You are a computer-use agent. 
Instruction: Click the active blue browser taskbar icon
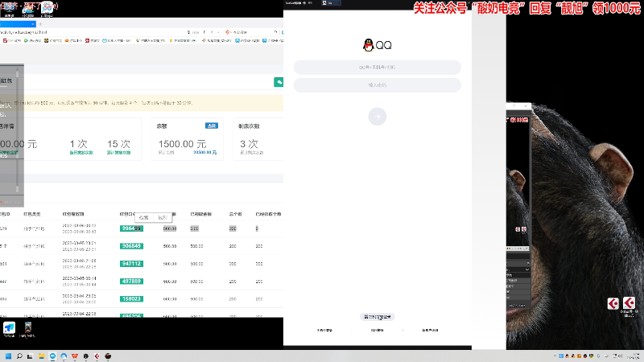click(x=52, y=356)
